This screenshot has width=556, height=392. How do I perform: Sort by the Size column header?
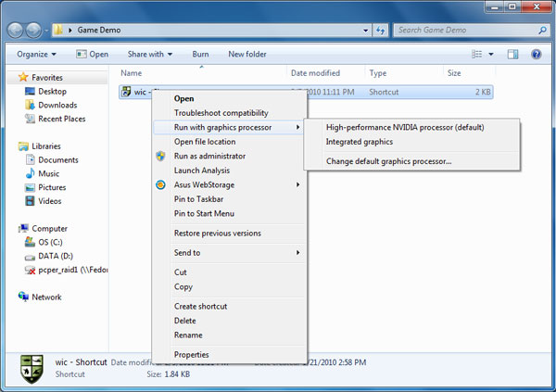[469, 73]
